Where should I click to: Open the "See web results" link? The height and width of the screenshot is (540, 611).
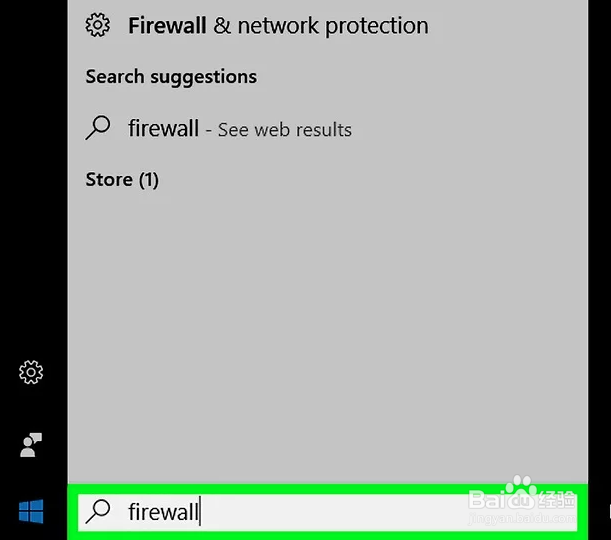pos(285,130)
